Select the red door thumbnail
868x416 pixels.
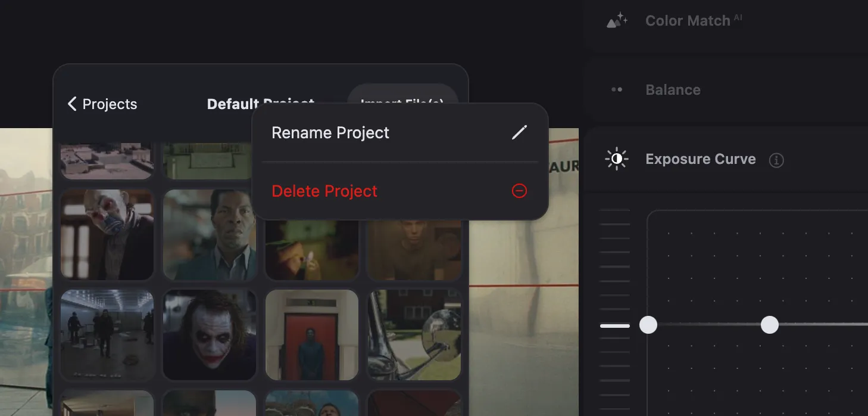point(312,335)
